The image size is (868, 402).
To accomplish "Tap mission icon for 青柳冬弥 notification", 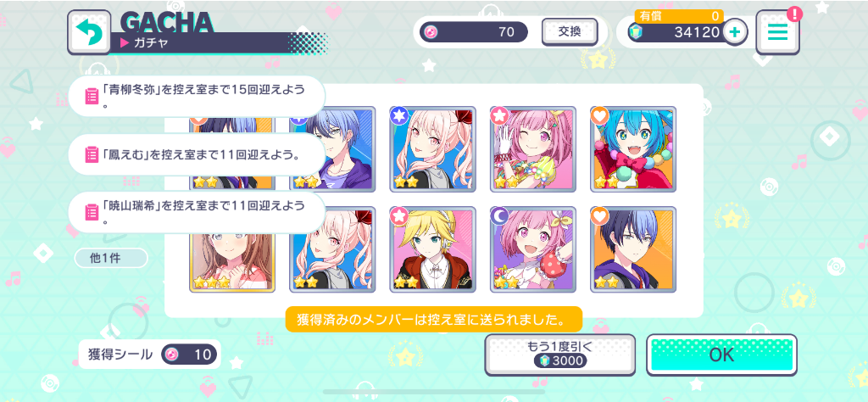I will [x=92, y=97].
